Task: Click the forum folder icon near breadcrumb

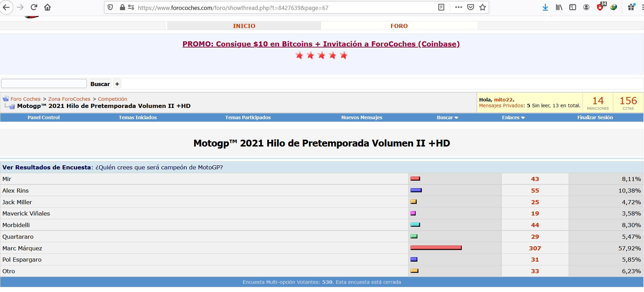Action: [x=6, y=99]
